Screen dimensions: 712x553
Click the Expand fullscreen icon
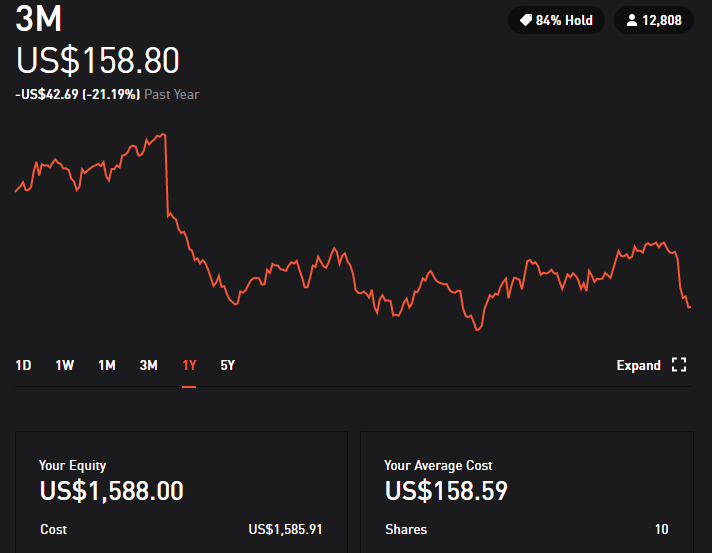click(679, 365)
